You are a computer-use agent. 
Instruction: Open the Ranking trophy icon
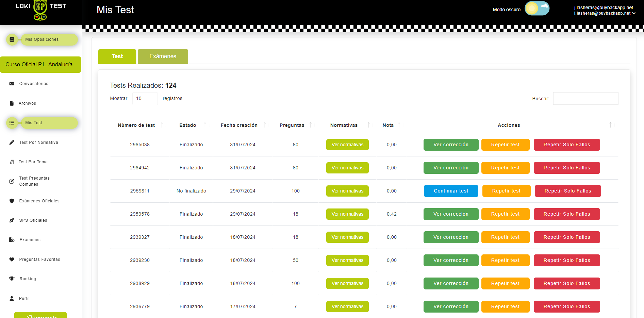point(12,279)
